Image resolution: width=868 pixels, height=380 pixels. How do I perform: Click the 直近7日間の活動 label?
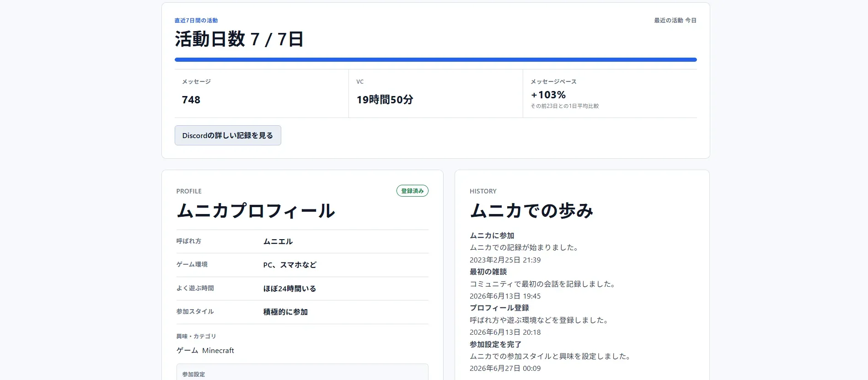(x=196, y=21)
